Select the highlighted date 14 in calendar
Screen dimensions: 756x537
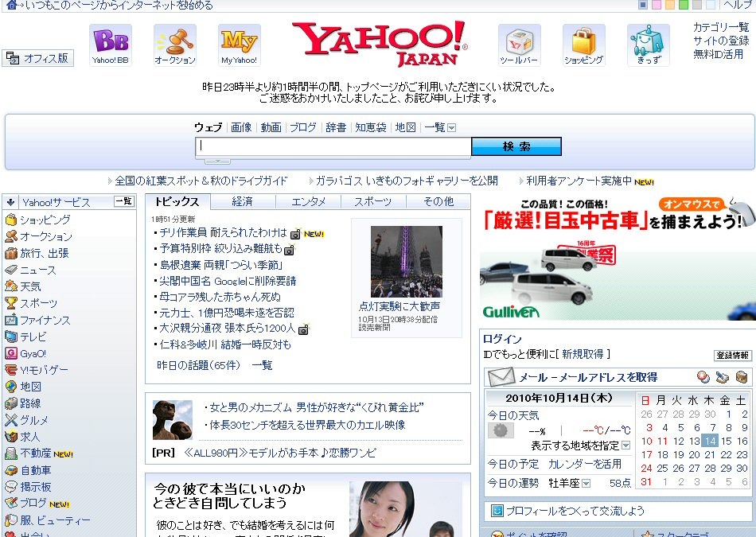(710, 441)
